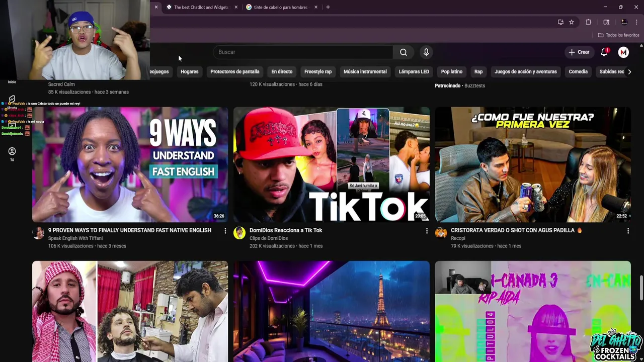Image resolution: width=644 pixels, height=362 pixels.
Task: Open the Chrome three-dot menu
Action: coord(636,22)
